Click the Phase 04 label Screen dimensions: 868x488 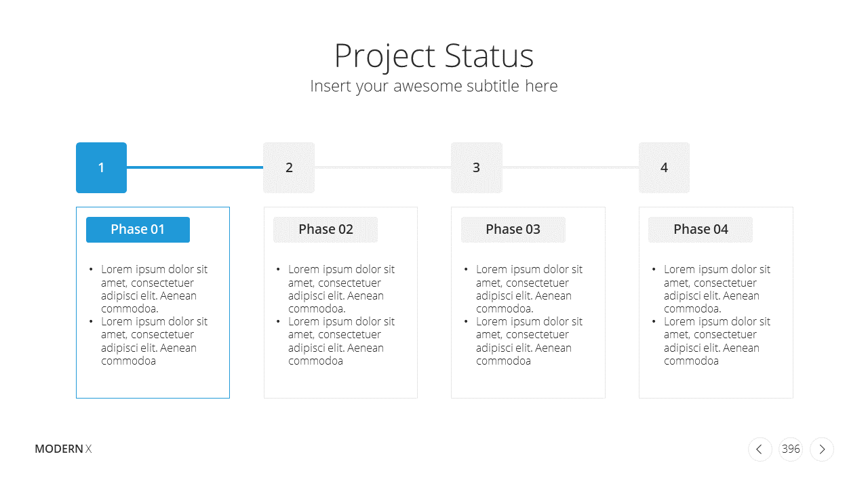tap(701, 229)
